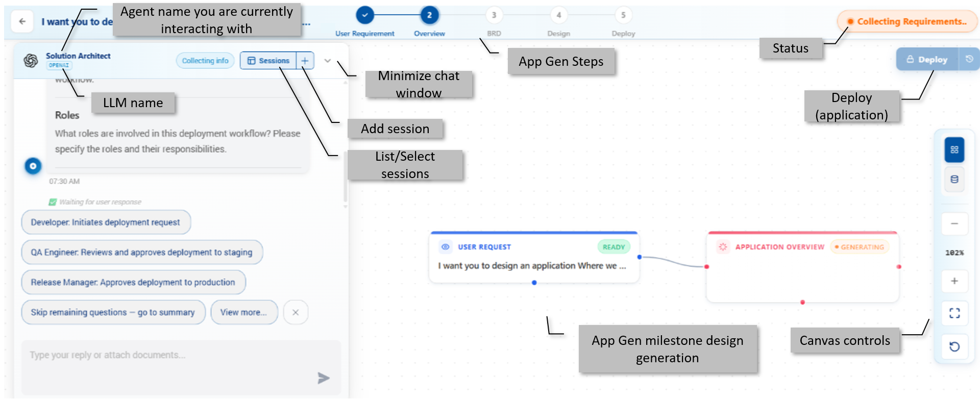
Task: Choose Developer: Initiates deployment request suggestion
Action: (x=106, y=222)
